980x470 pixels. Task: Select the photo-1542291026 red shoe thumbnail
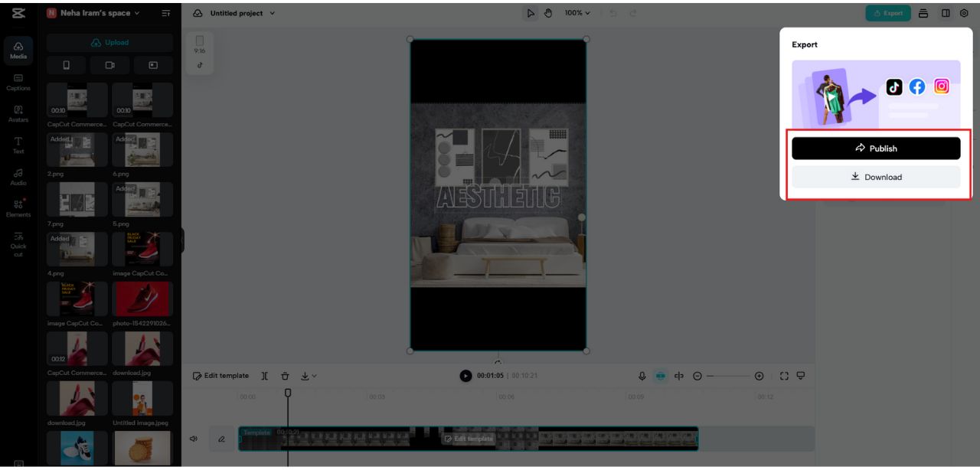tap(142, 299)
